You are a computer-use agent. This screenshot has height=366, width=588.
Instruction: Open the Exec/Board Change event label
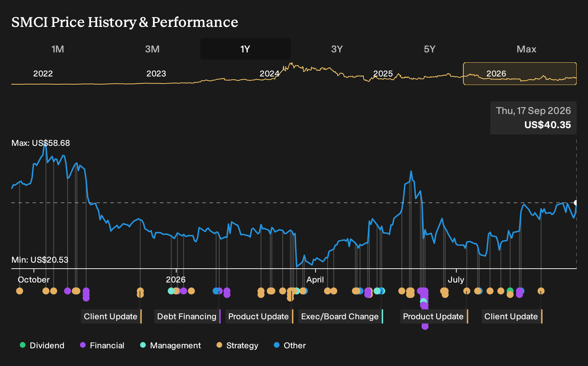(x=341, y=316)
